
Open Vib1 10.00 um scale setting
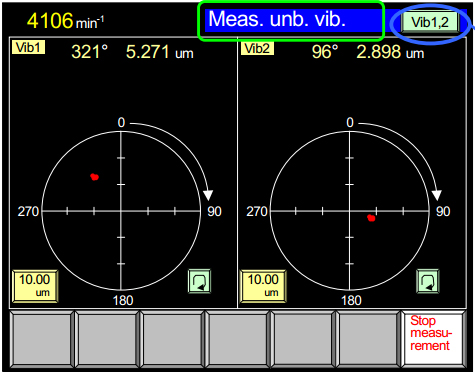35,286
